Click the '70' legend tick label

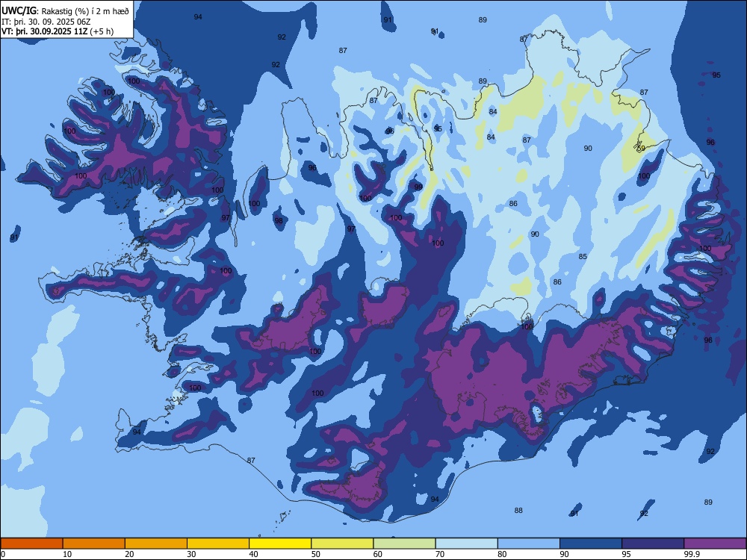click(x=440, y=554)
